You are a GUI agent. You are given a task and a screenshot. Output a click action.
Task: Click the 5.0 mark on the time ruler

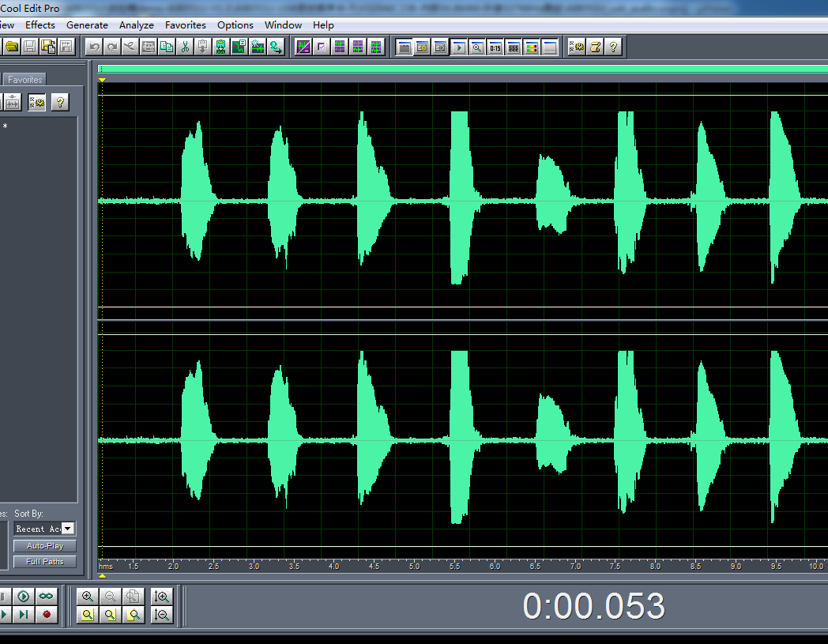coord(415,567)
